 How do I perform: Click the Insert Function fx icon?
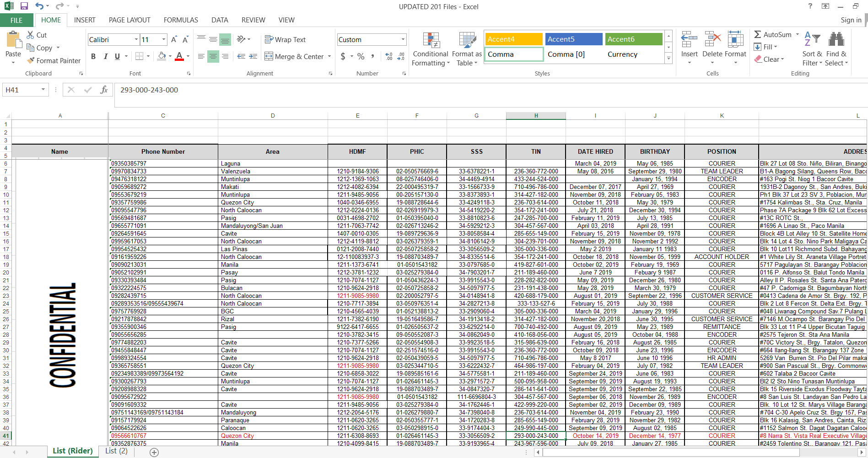point(104,90)
